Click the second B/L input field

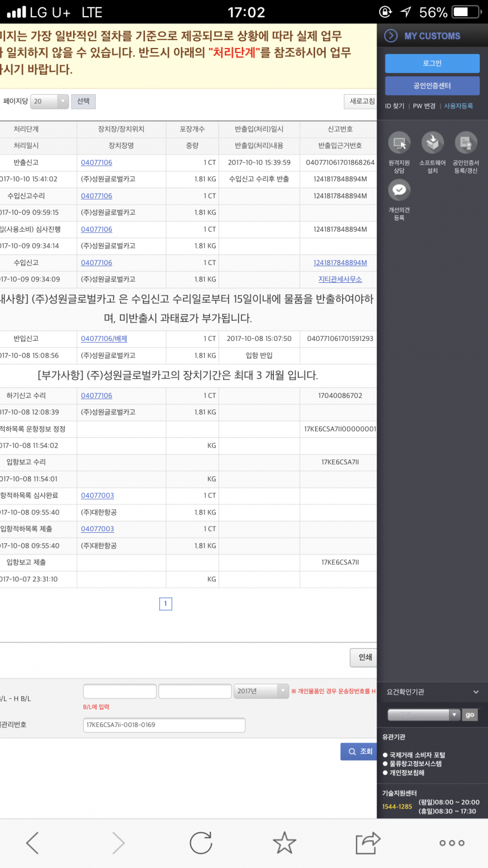195,691
